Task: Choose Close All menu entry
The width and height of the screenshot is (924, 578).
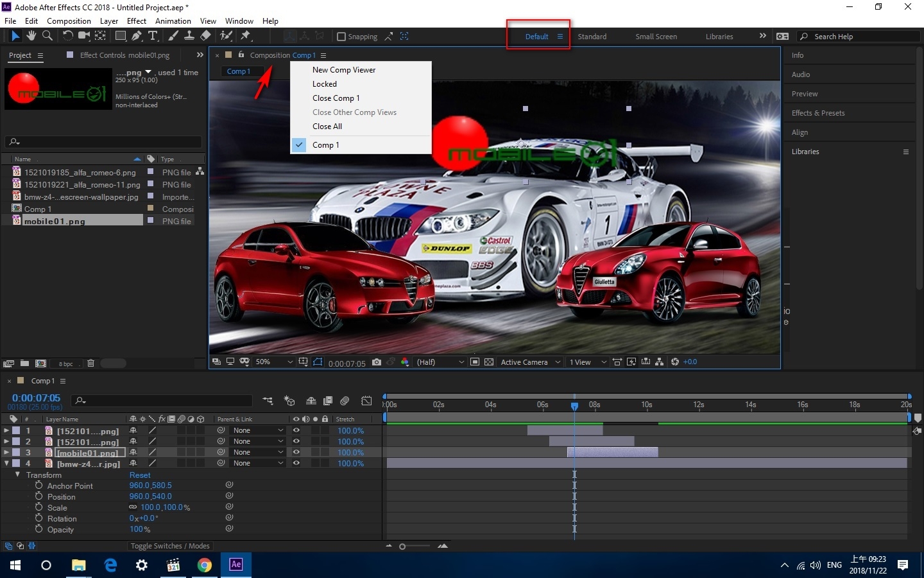Action: pos(327,127)
